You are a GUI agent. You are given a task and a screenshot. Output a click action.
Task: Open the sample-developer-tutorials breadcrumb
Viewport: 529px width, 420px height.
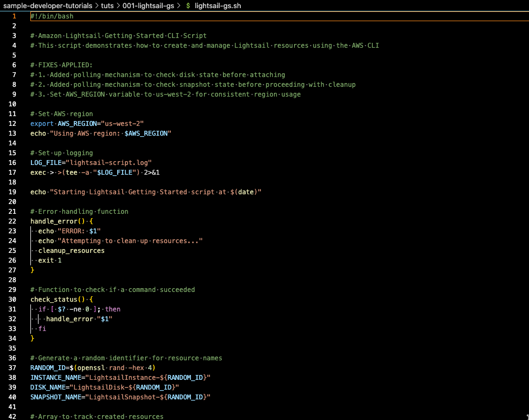coord(48,6)
